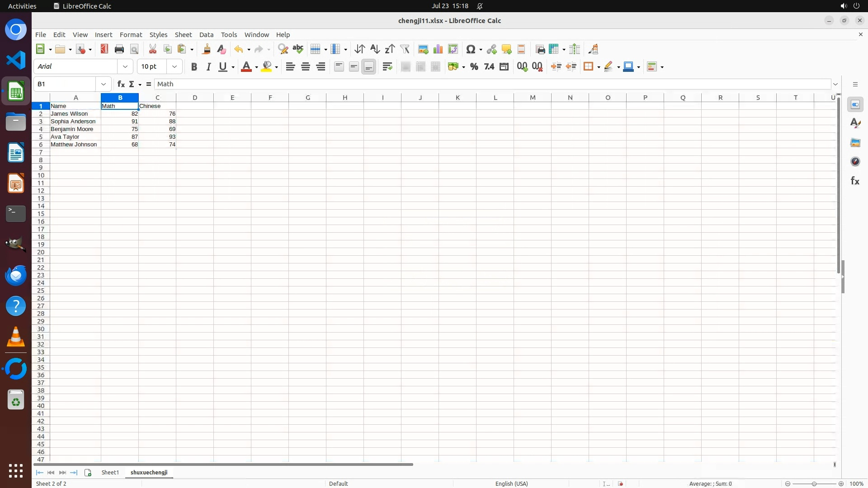868x488 pixels.
Task: Click cell B3 with value 91
Action: click(x=120, y=122)
